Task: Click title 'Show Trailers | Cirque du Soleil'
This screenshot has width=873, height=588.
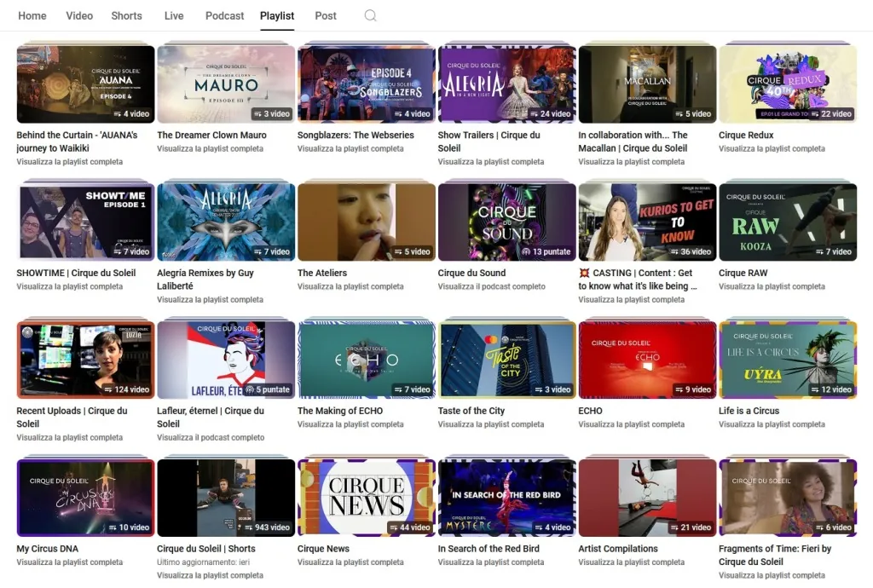Action: click(489, 141)
